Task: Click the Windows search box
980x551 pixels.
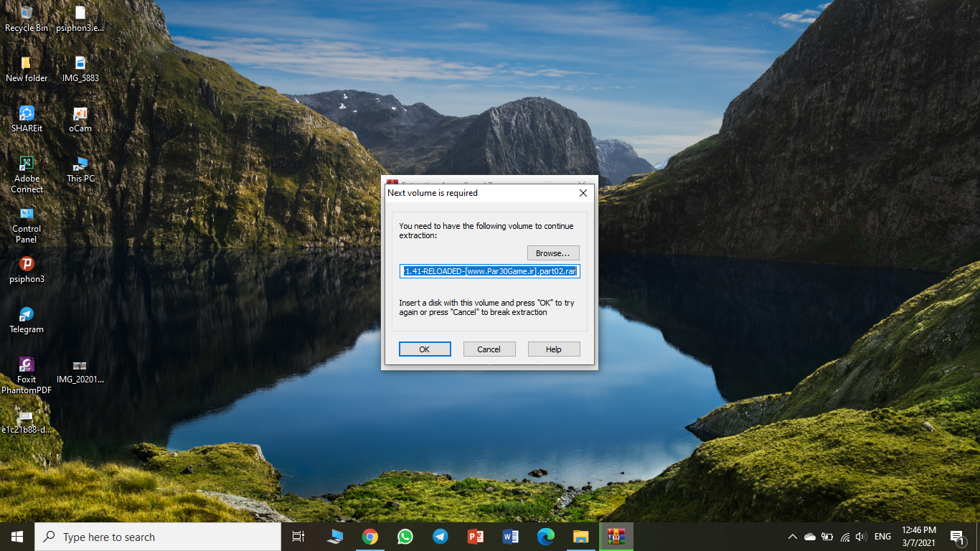Action: click(x=158, y=537)
